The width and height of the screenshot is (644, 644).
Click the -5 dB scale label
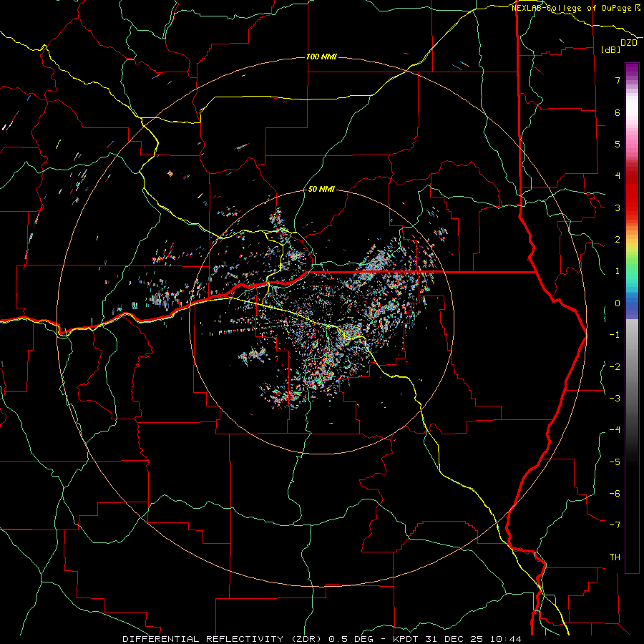coord(615,462)
